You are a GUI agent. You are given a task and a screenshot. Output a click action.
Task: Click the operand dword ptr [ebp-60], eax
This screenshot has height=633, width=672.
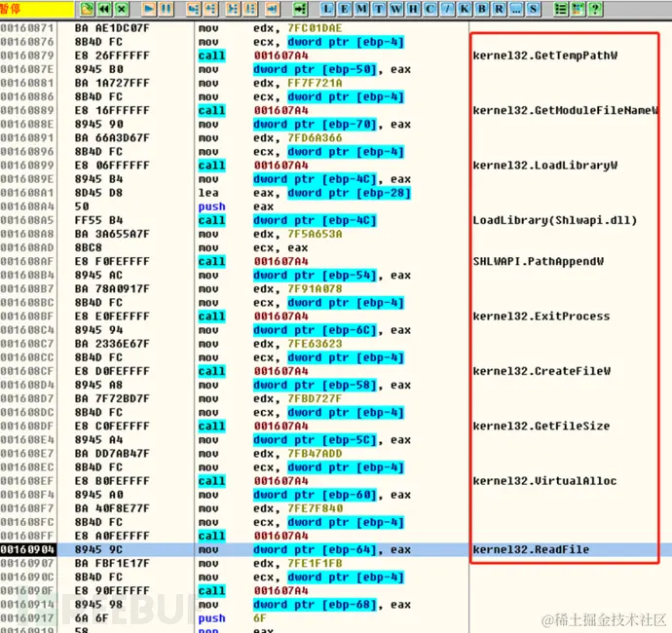(x=332, y=495)
